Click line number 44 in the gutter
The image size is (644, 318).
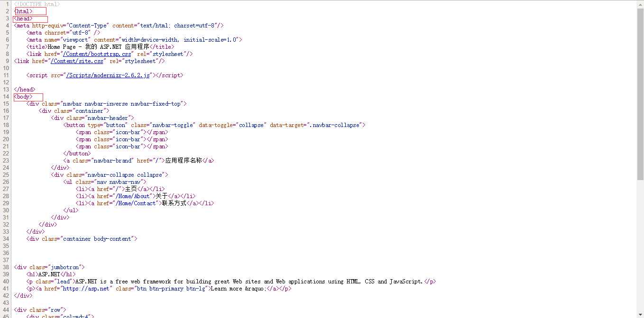click(x=6, y=310)
